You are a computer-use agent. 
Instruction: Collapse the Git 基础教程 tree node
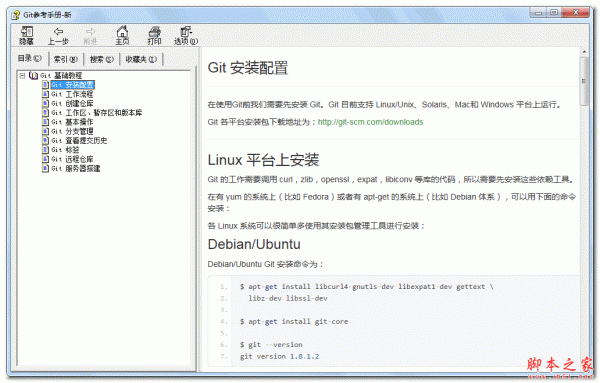click(22, 75)
